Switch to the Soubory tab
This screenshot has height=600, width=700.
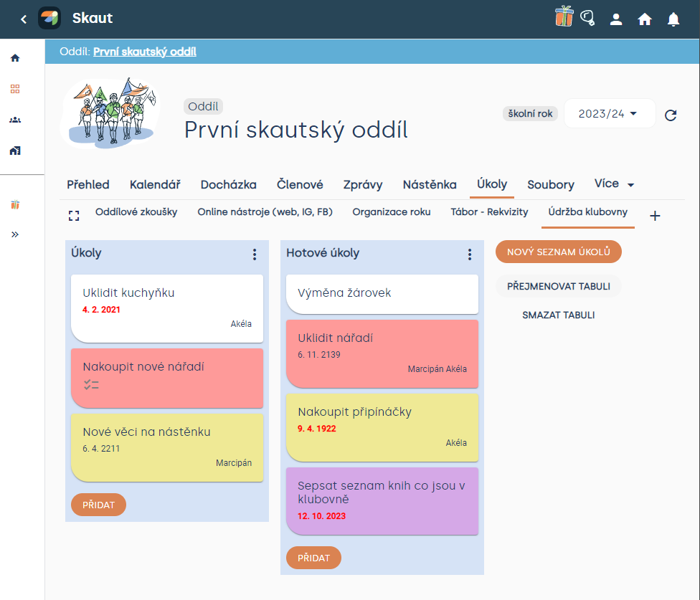tap(550, 185)
